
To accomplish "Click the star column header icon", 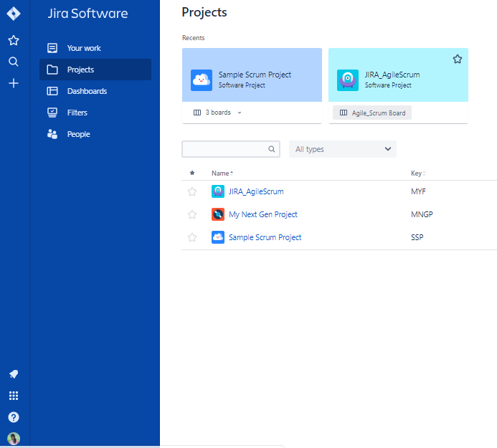I will (x=192, y=173).
